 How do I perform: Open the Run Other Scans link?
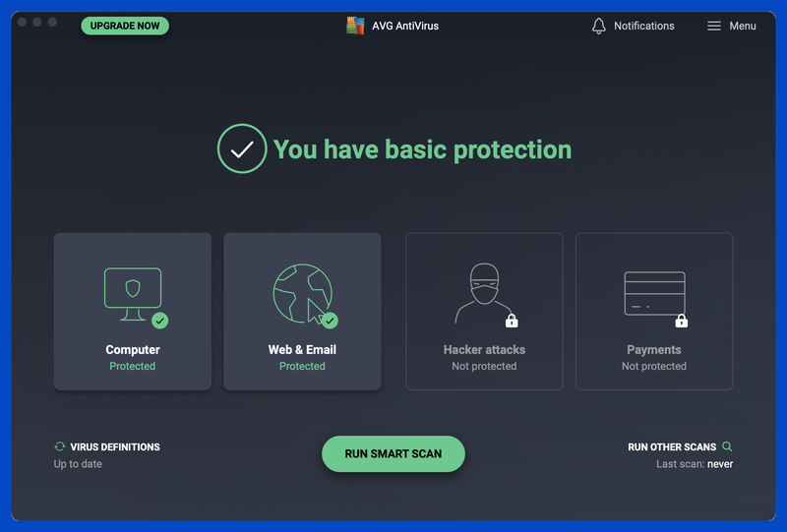672,446
